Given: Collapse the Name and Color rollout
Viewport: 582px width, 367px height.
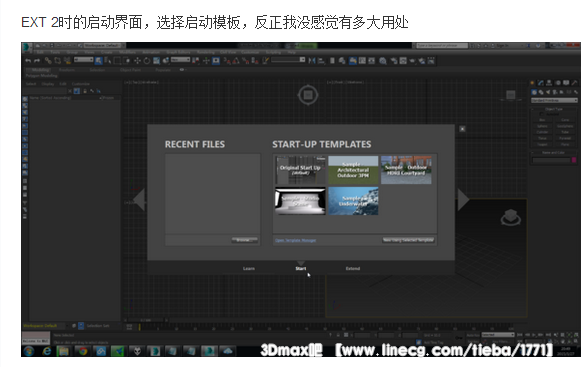Looking at the screenshot, I should point(554,153).
